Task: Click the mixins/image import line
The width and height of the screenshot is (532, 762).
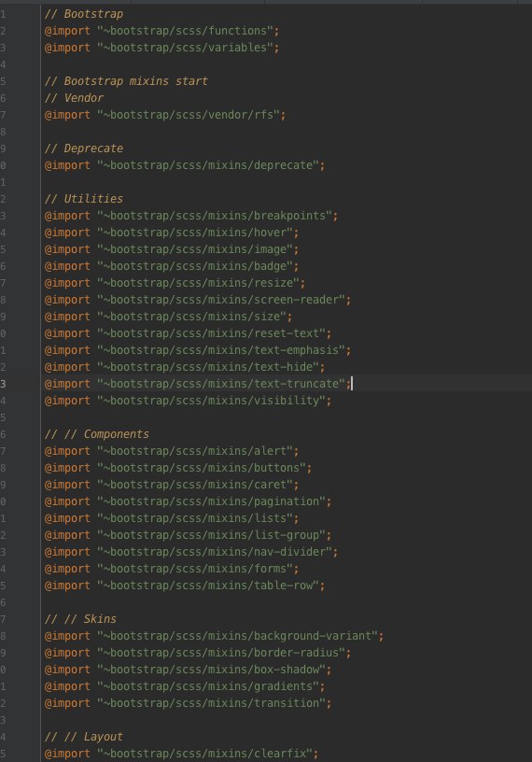Action: pyautogui.click(x=172, y=249)
